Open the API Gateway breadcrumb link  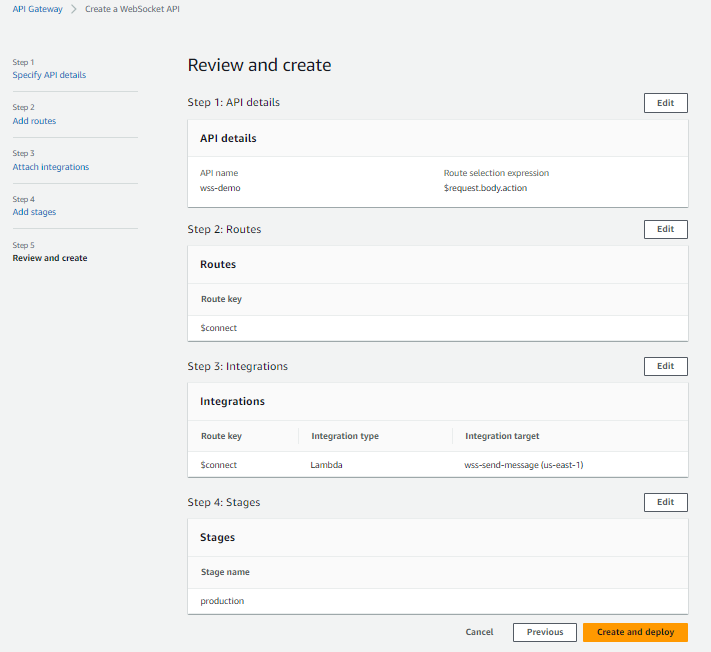point(37,9)
